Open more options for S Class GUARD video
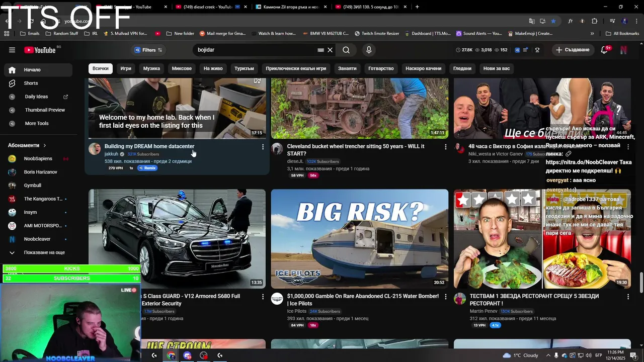 (263, 297)
